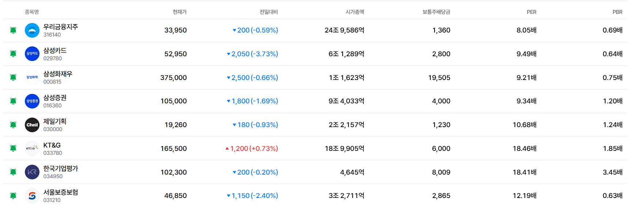Click stock code 033780
Viewport: 644px width, 206px height.
point(53,153)
